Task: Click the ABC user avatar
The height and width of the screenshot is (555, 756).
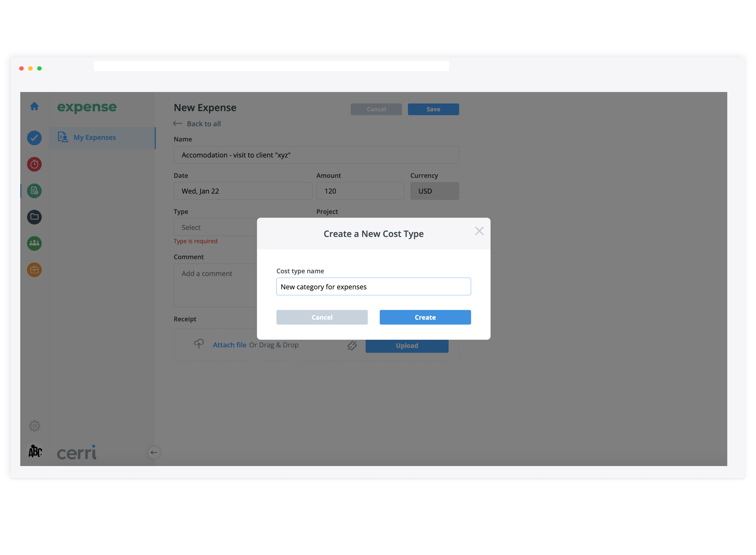Action: coord(35,451)
